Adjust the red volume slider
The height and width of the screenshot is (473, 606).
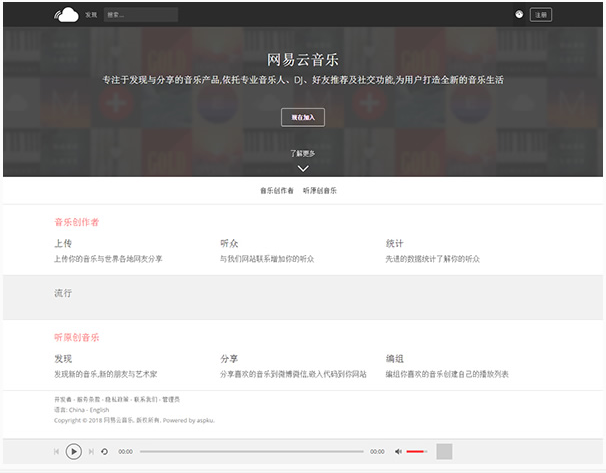[x=417, y=451]
